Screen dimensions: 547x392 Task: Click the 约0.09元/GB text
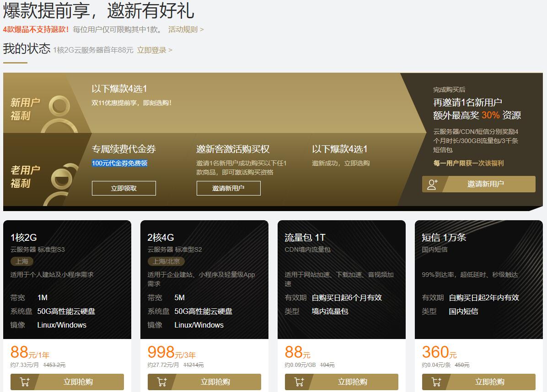[x=300, y=365]
